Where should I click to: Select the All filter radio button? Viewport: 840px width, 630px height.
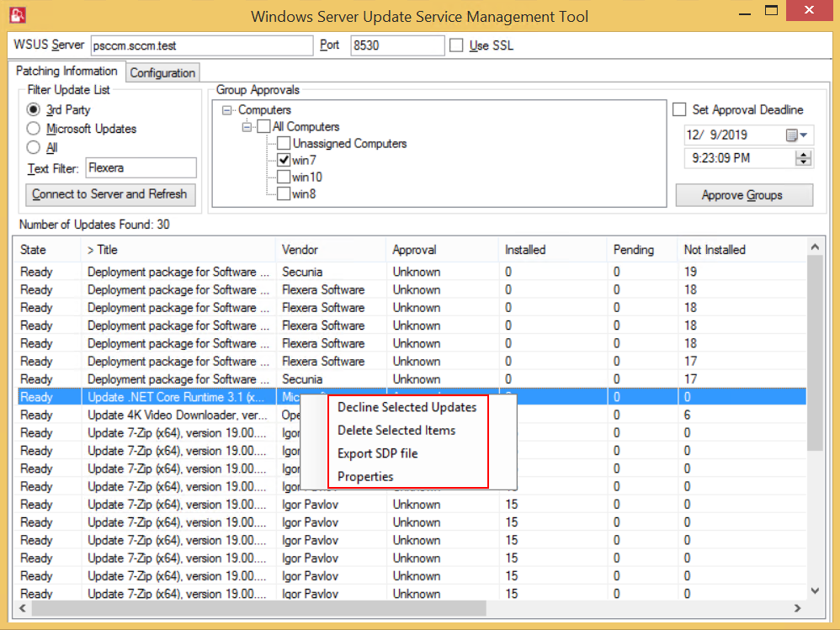tap(34, 148)
